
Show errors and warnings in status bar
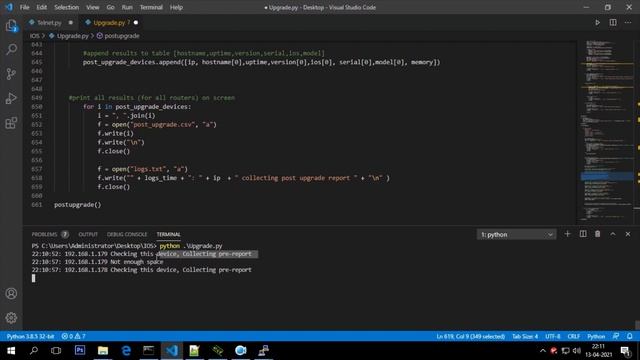[73, 336]
